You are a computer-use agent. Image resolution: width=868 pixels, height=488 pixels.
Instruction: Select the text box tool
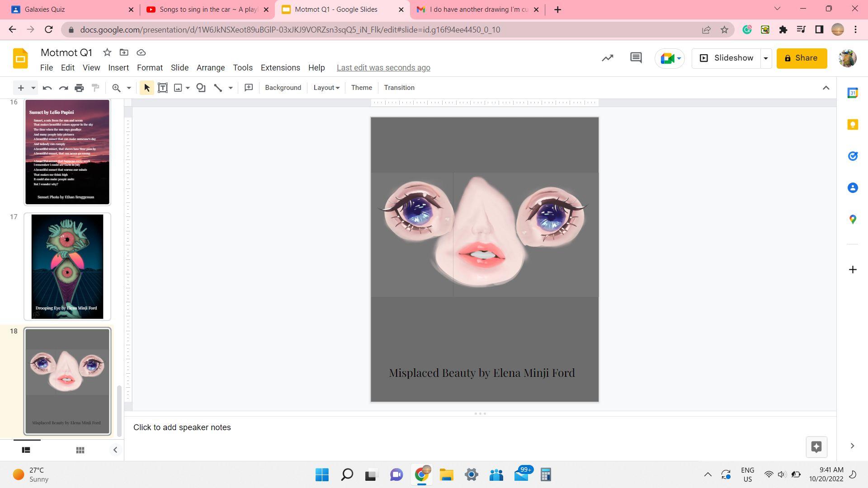click(x=163, y=88)
